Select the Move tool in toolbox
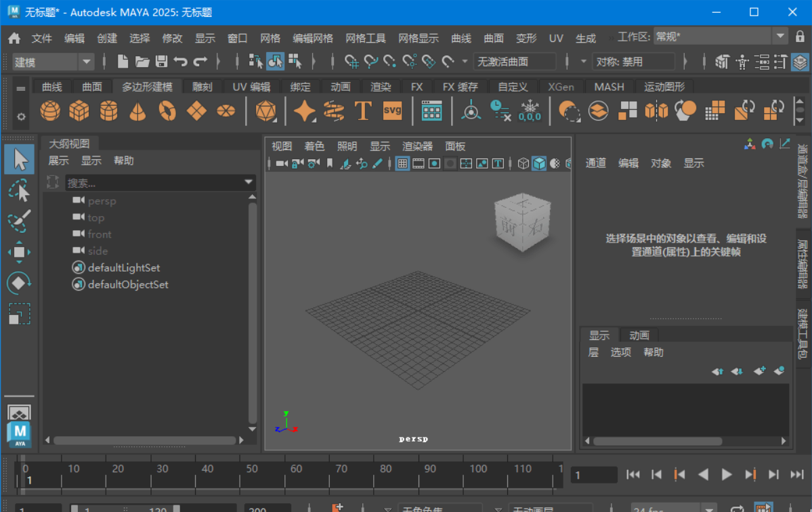Image resolution: width=812 pixels, height=512 pixels. [19, 252]
